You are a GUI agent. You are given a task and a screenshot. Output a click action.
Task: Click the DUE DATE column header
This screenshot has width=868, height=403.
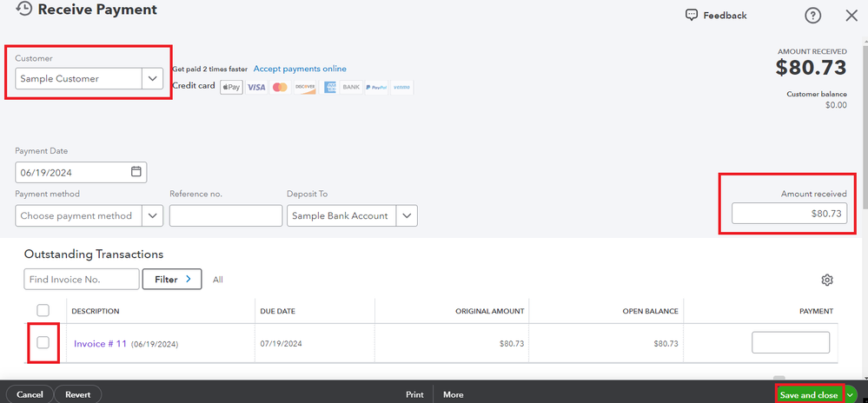[277, 311]
